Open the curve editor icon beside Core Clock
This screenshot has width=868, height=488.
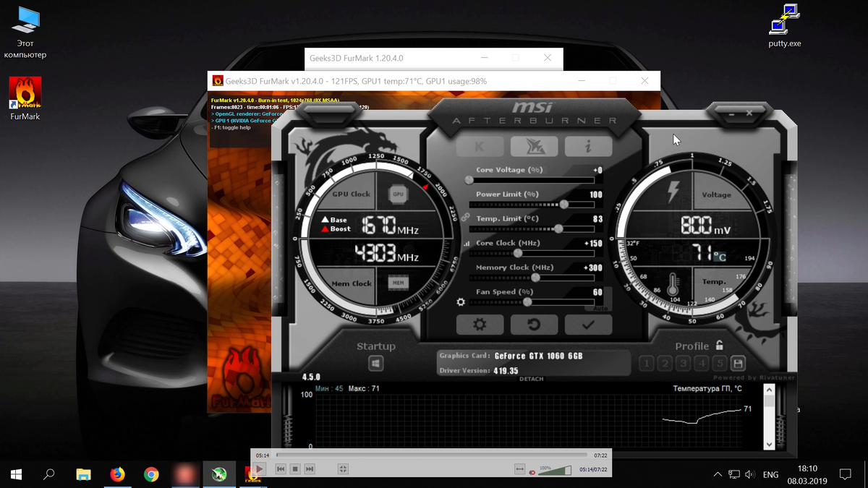point(466,244)
